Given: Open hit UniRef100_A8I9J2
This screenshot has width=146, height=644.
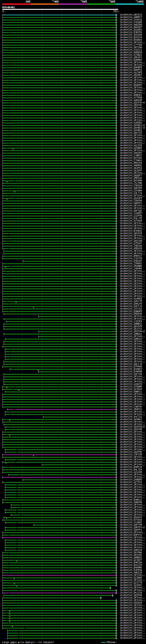Looking at the screenshot, I should coord(131,15).
